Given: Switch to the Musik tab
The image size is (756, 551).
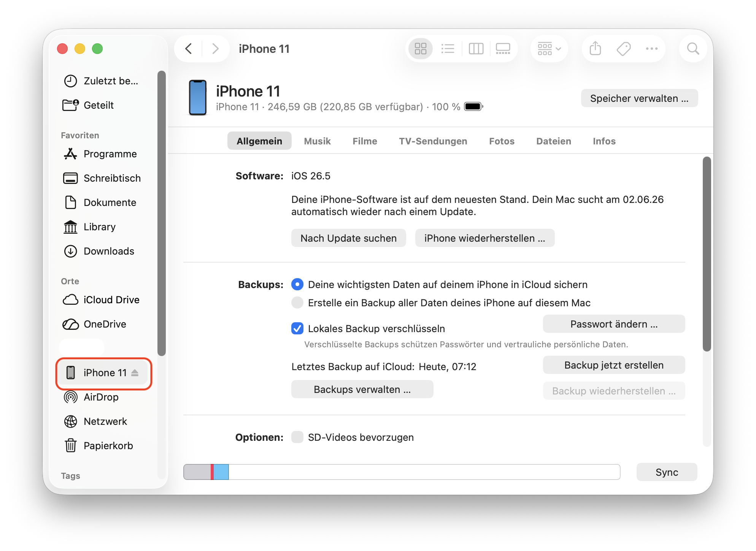Looking at the screenshot, I should tap(317, 141).
